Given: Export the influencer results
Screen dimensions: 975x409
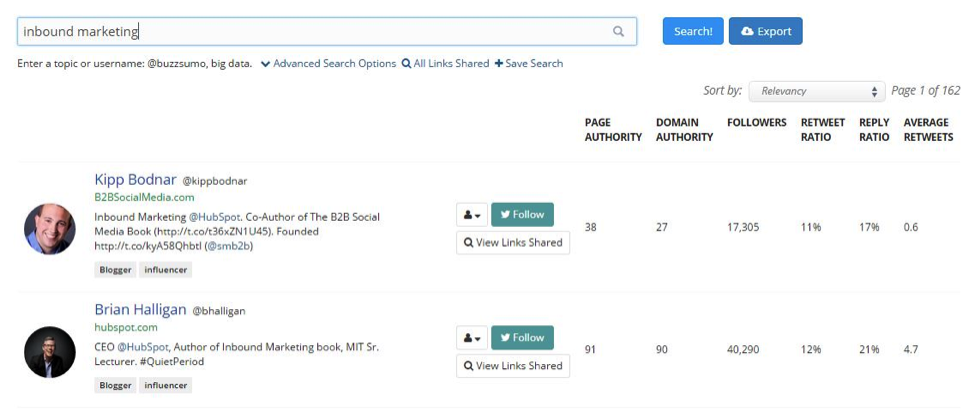Looking at the screenshot, I should 765,31.
